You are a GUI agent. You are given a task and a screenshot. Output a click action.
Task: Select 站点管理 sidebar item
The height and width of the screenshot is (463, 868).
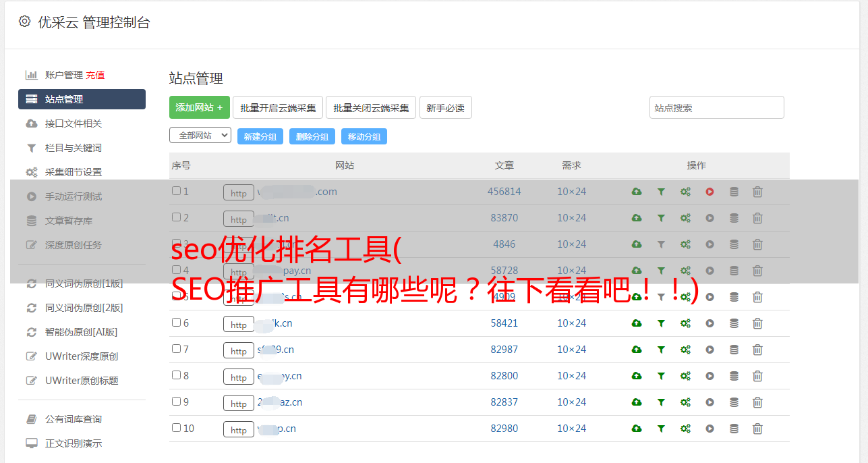(x=82, y=99)
